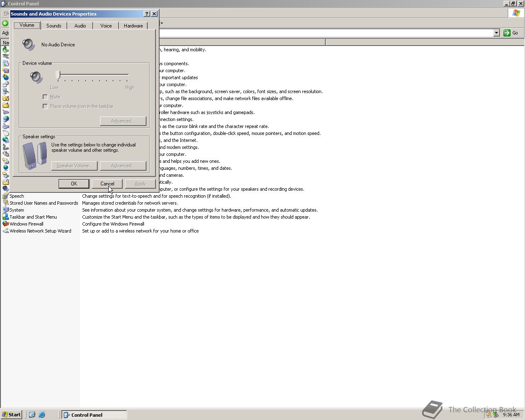Click Advanced in the Device volume group

123,121
